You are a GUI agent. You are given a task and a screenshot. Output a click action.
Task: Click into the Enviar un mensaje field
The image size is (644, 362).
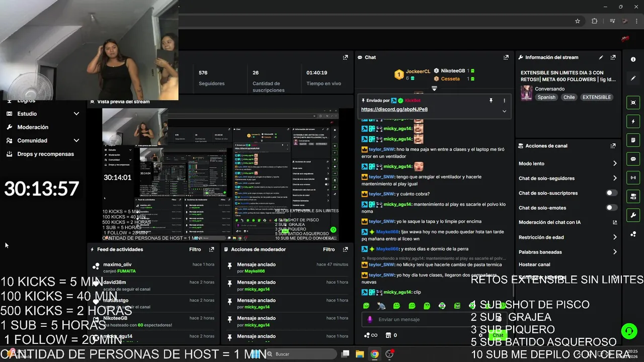[435, 319]
